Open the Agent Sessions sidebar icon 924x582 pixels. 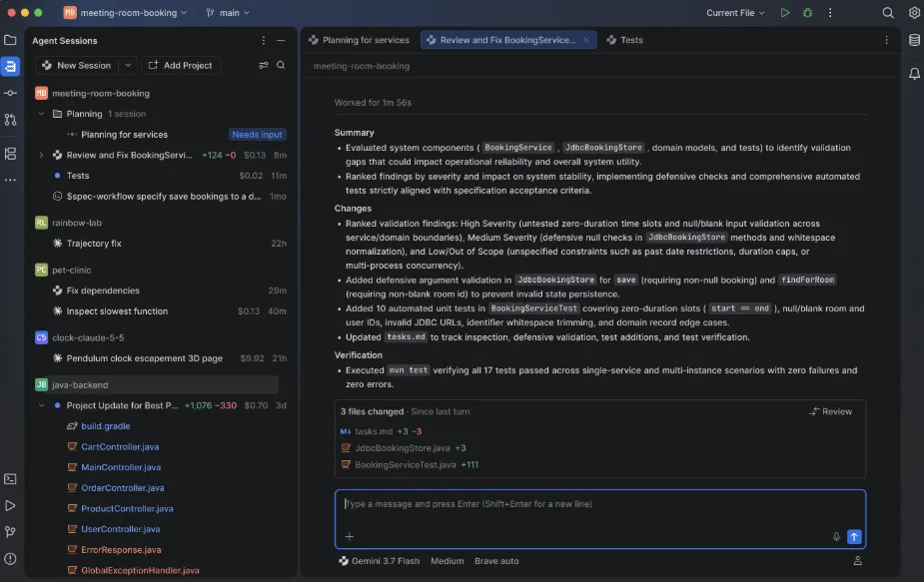(x=10, y=67)
